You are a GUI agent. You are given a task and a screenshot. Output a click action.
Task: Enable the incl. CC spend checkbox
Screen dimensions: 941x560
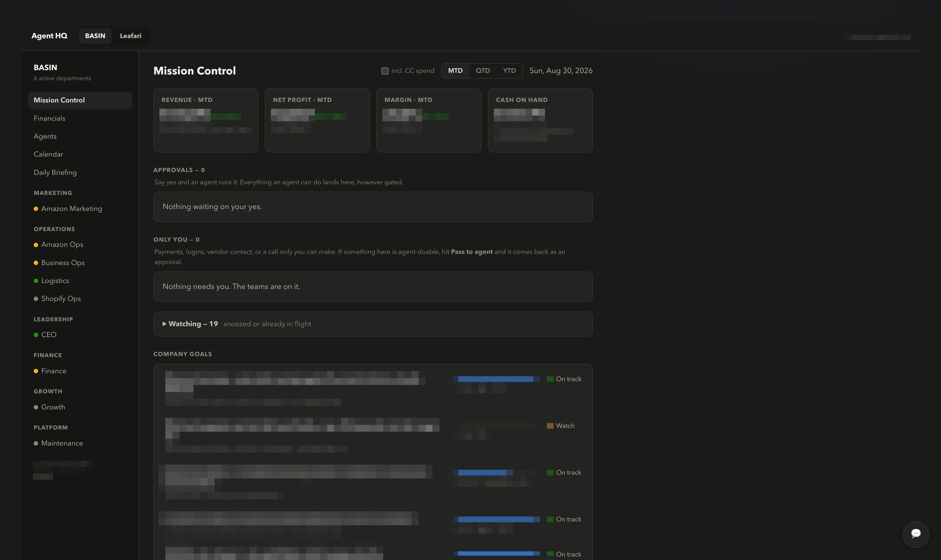[385, 71]
